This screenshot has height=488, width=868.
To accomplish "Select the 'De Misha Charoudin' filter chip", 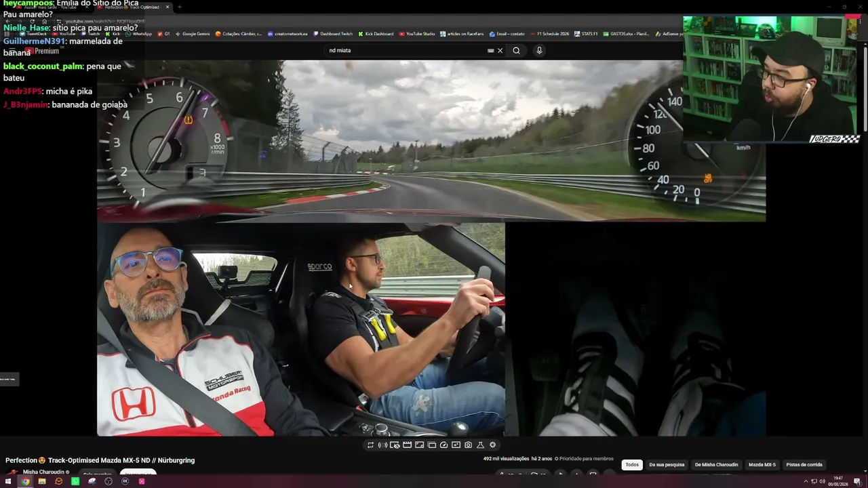I will pos(716,465).
